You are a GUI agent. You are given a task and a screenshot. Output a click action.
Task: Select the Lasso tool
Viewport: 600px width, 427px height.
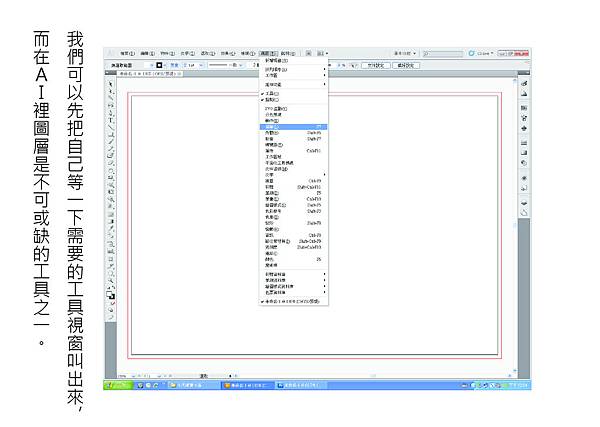[x=111, y=106]
